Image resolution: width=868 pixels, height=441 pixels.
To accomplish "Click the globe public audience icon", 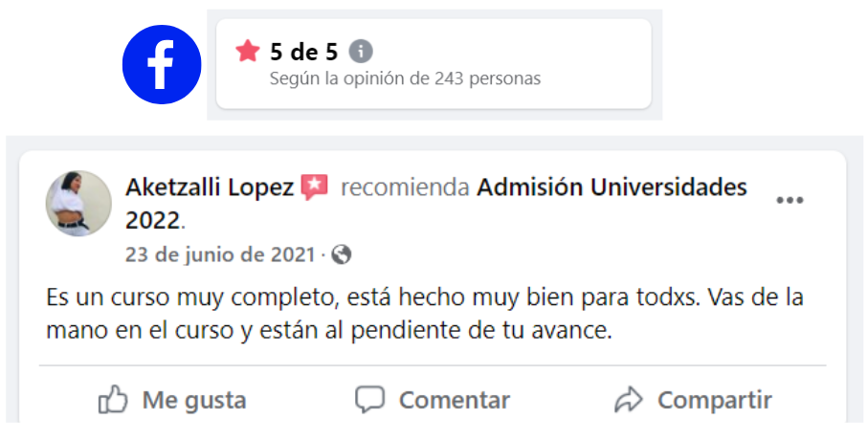I will pos(342,255).
